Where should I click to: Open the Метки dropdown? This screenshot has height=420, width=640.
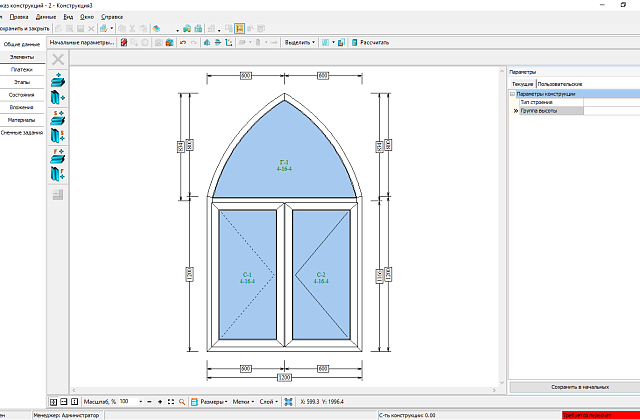(x=243, y=402)
